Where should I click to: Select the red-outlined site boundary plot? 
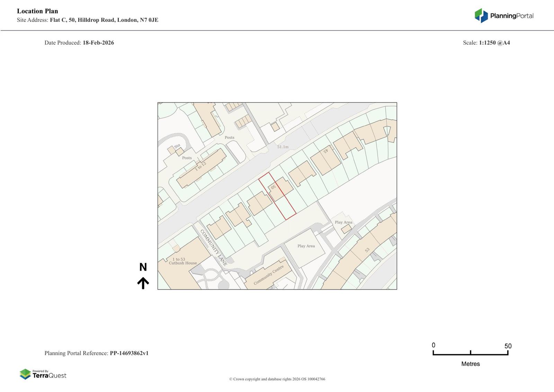[277, 196]
